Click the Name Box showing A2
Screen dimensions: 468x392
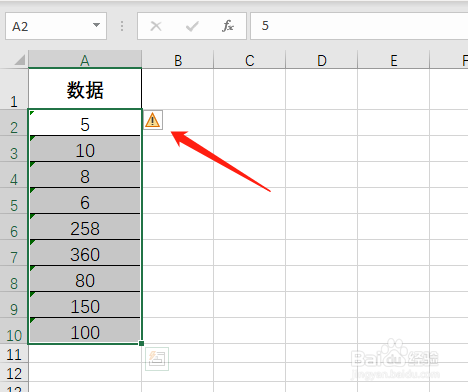click(x=56, y=26)
